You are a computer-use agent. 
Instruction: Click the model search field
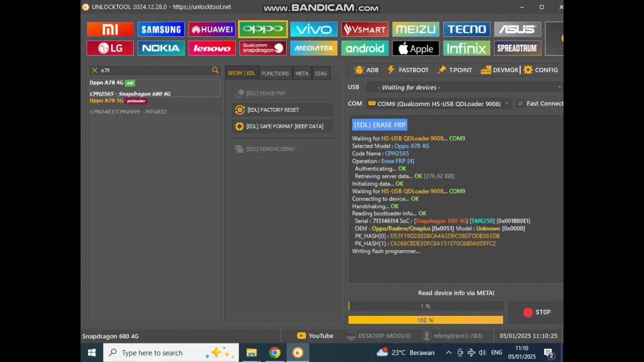pyautogui.click(x=155, y=70)
